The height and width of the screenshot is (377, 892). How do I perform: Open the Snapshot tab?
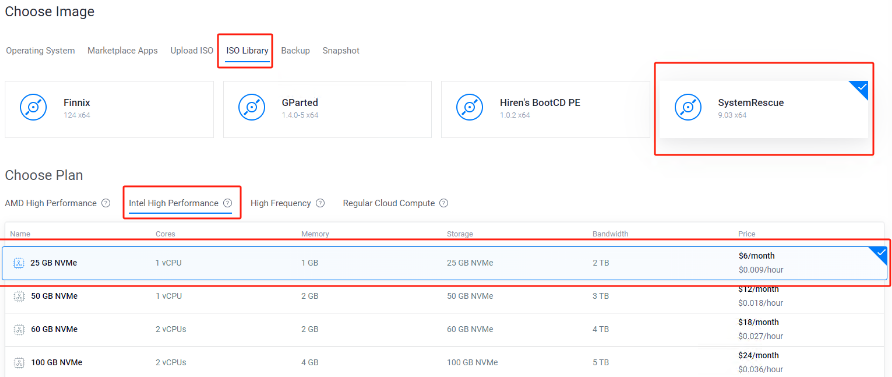click(x=341, y=51)
